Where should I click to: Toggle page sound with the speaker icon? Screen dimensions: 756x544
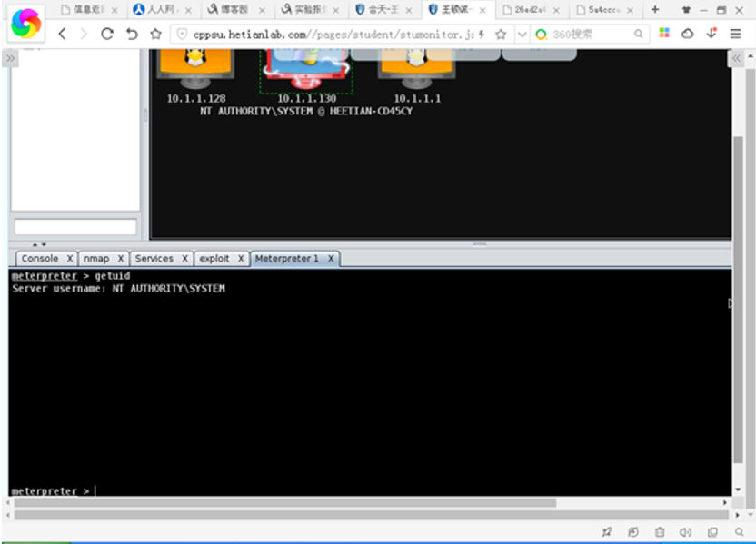pos(686,532)
